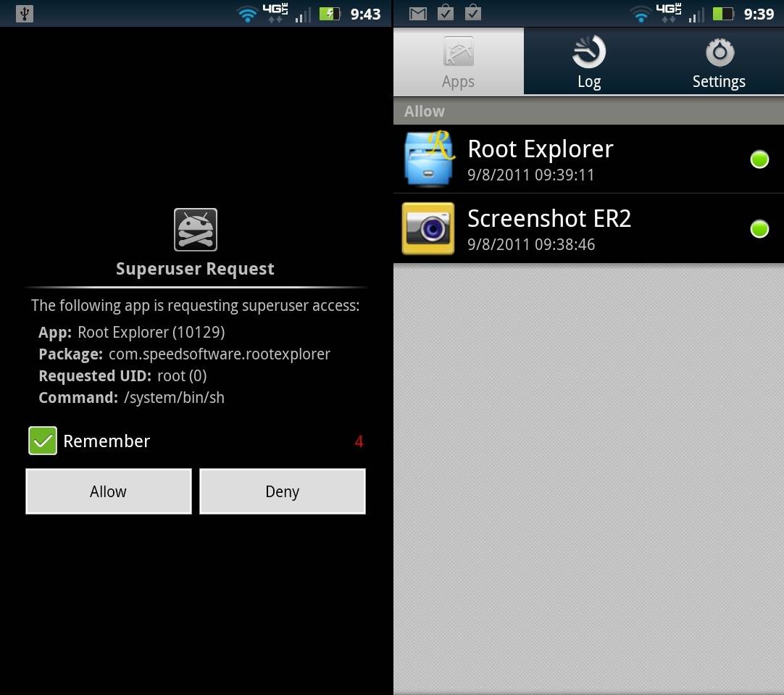Tap the Gmail notification icon

click(418, 14)
